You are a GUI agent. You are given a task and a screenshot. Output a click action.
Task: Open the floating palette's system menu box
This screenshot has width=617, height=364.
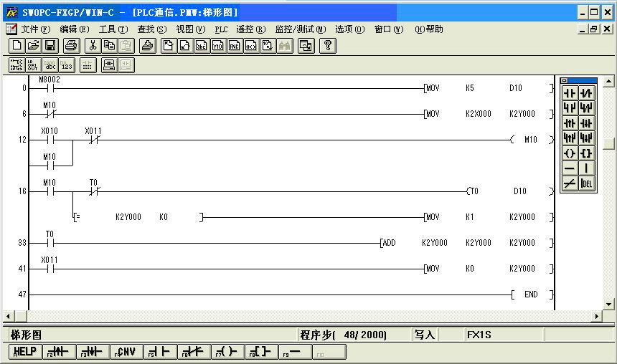pos(565,80)
